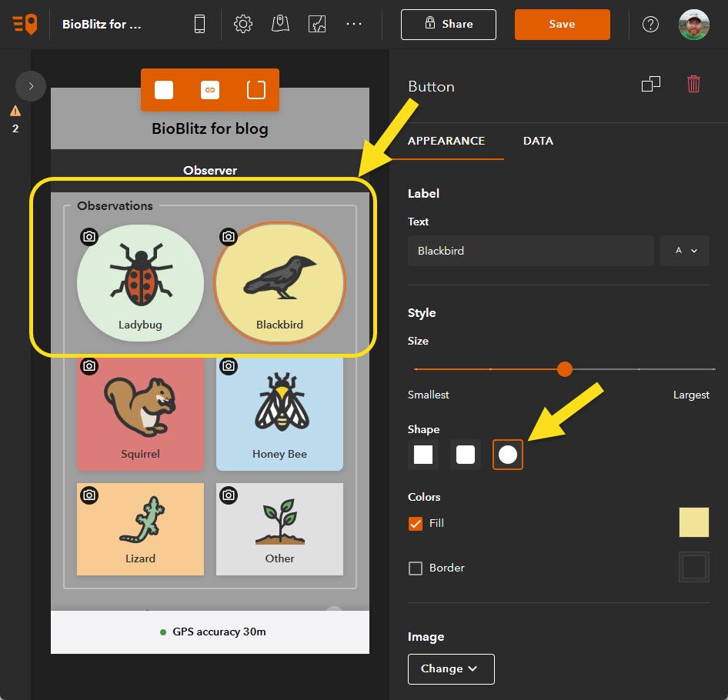Screen dimensions: 728x700
Task: Select the circle shape option
Action: tap(507, 455)
